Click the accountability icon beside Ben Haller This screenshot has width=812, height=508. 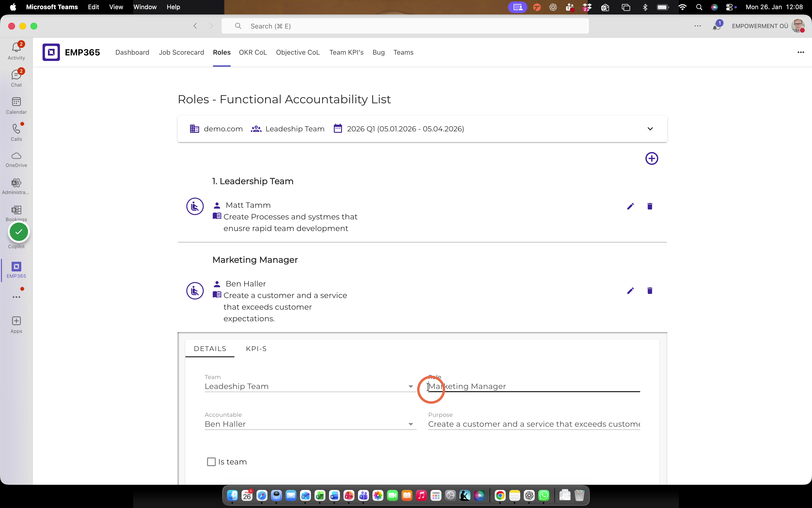(x=195, y=291)
